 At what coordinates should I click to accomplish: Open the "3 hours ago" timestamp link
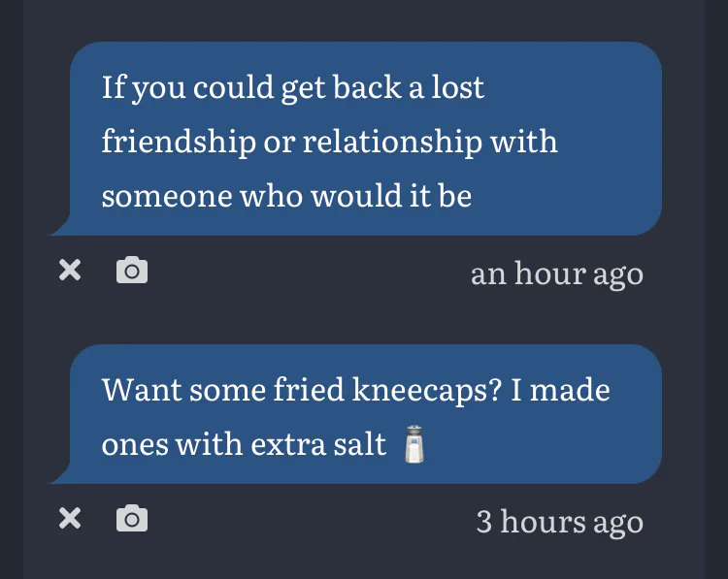click(x=559, y=523)
